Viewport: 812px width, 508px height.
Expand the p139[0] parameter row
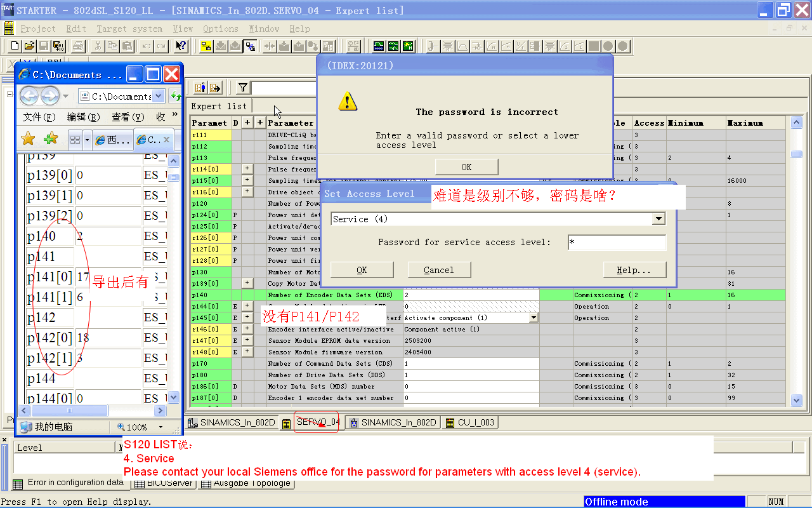[247, 283]
